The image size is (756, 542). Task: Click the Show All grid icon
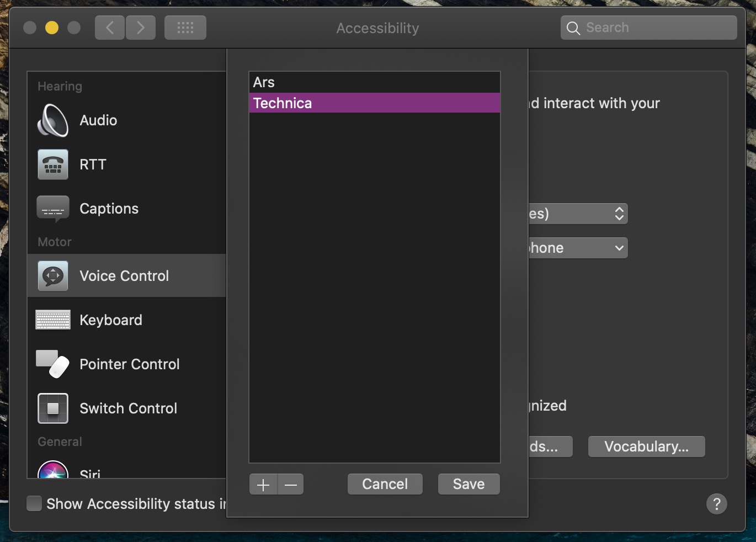[185, 28]
